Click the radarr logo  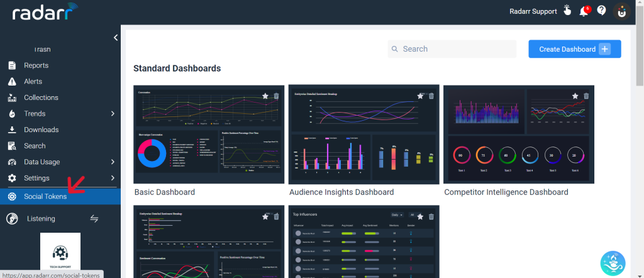point(45,12)
